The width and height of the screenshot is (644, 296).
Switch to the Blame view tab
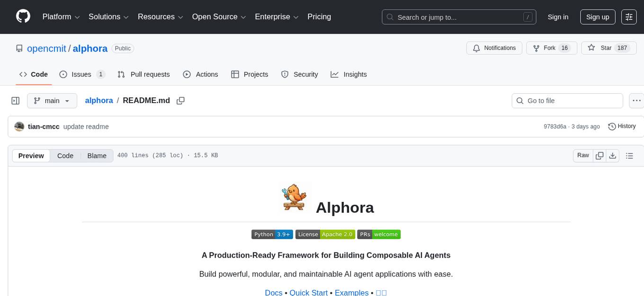pyautogui.click(x=97, y=156)
